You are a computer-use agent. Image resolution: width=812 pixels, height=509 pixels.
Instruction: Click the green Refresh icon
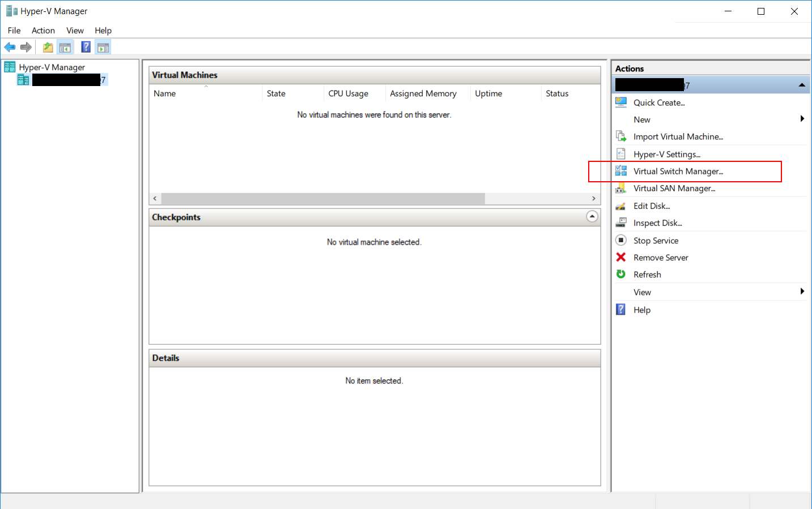(621, 274)
